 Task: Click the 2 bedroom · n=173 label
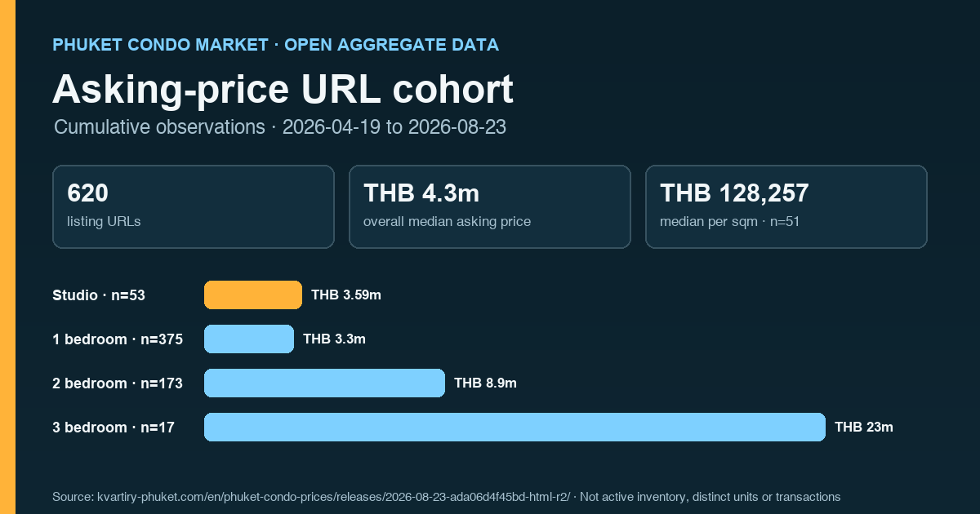pyautogui.click(x=118, y=383)
